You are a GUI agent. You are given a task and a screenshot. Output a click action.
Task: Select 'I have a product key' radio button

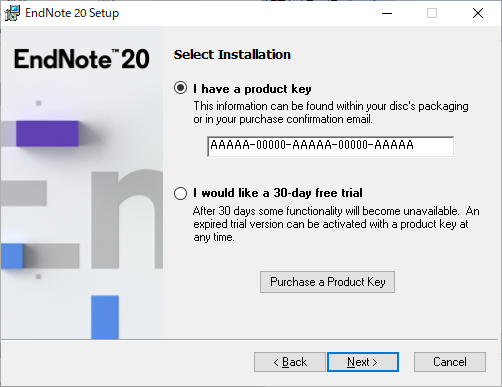(180, 88)
